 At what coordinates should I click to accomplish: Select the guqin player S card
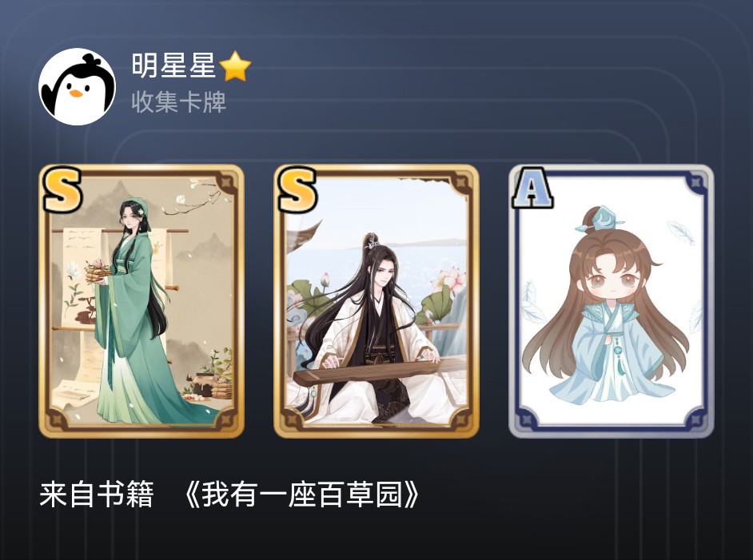[x=376, y=301]
